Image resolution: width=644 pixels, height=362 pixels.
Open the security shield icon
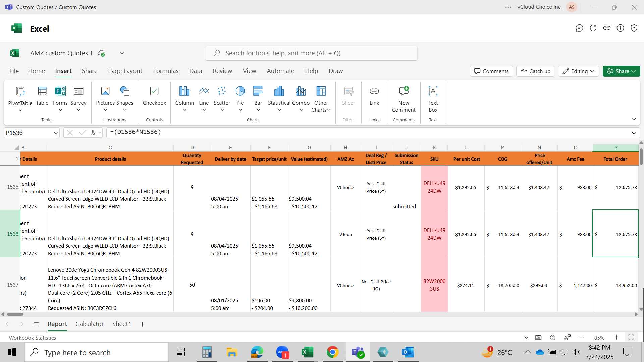(634, 28)
